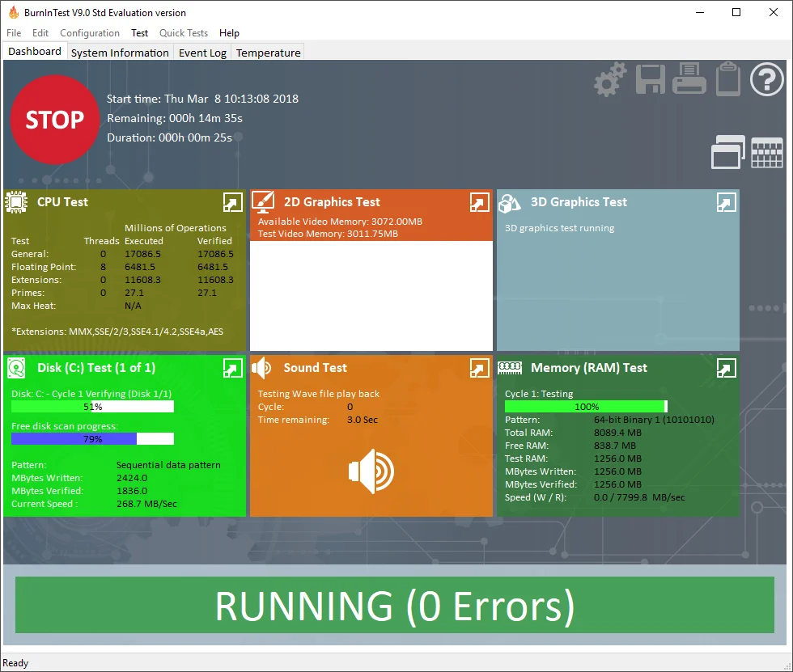The image size is (793, 672).
Task: Click the cascade windows view icon
Action: click(x=727, y=151)
